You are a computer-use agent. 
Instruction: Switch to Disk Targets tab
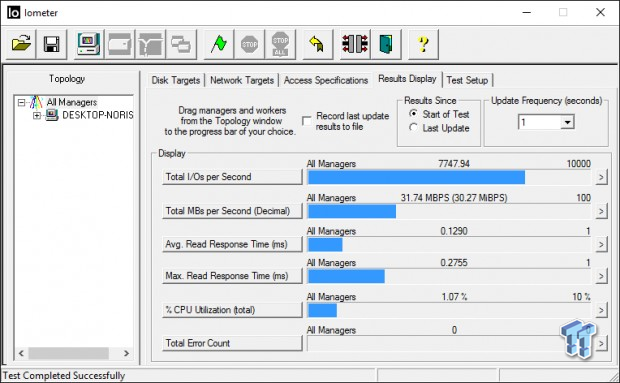pos(176,80)
